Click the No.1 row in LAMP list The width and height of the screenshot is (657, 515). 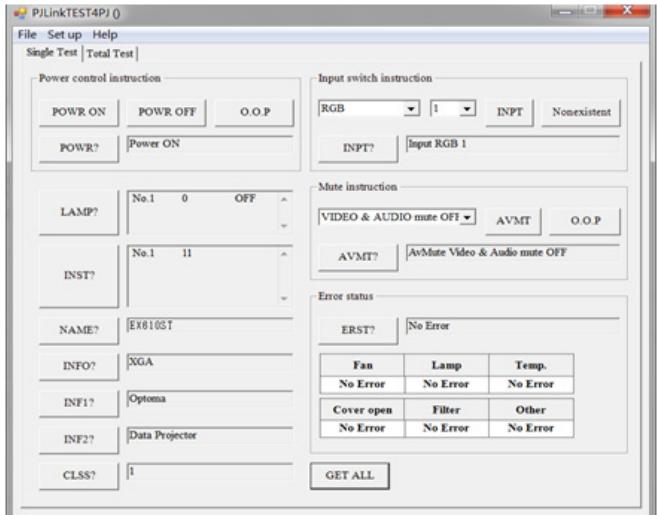tap(194, 199)
